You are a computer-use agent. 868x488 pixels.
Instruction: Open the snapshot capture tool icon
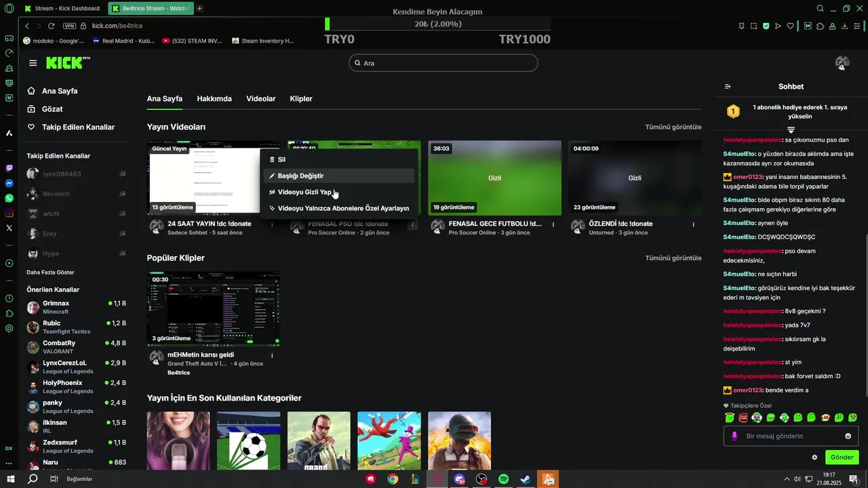tap(753, 26)
